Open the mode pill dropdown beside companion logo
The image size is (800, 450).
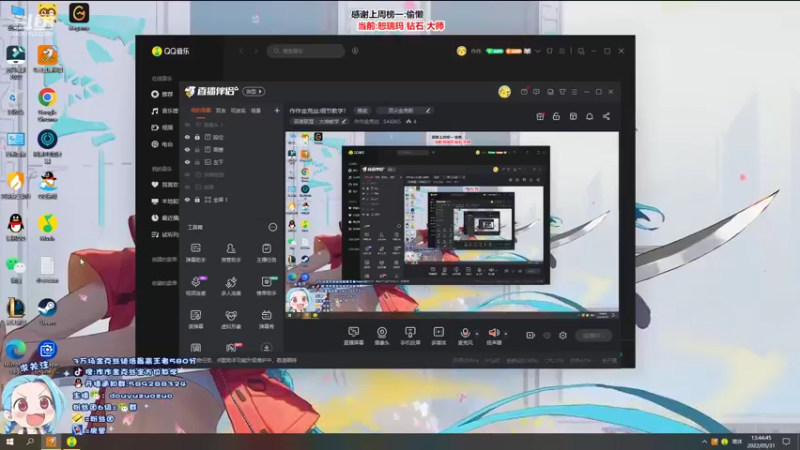(254, 91)
